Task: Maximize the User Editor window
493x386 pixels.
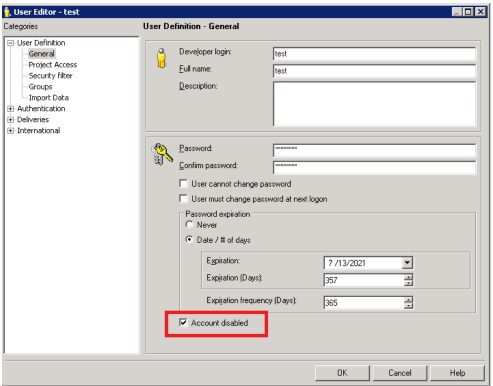Action: [468, 12]
